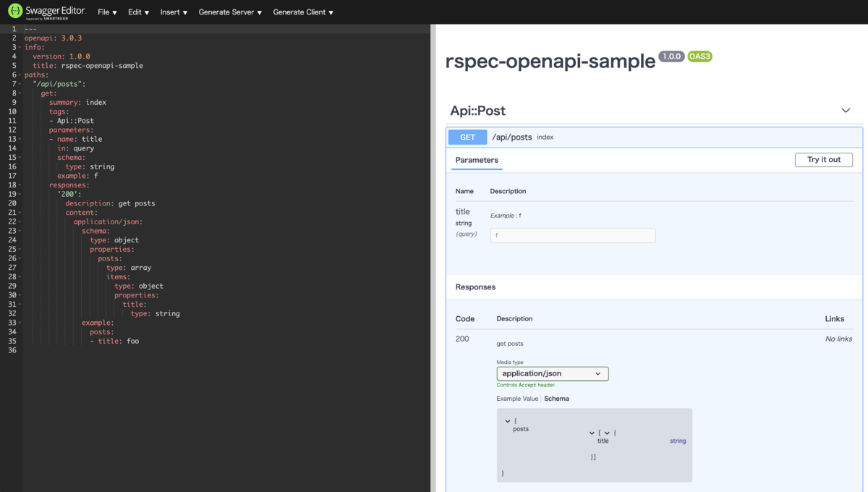The width and height of the screenshot is (868, 492).
Task: Click the 'summary: index' code line
Action: click(x=77, y=102)
